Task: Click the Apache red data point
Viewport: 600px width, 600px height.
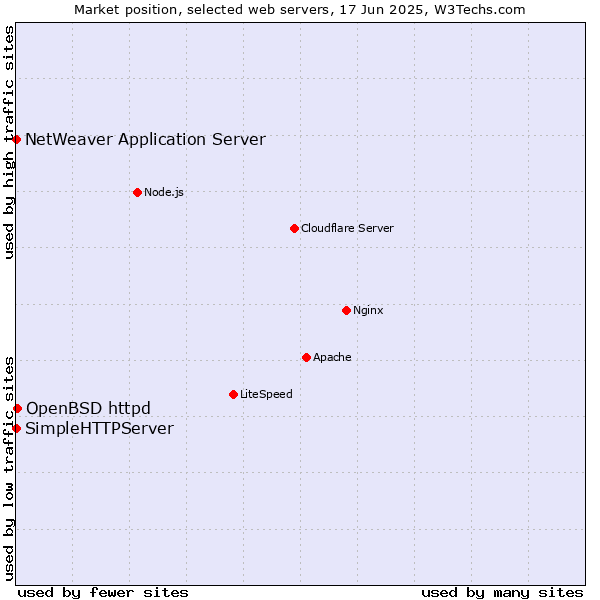Action: [x=307, y=357]
